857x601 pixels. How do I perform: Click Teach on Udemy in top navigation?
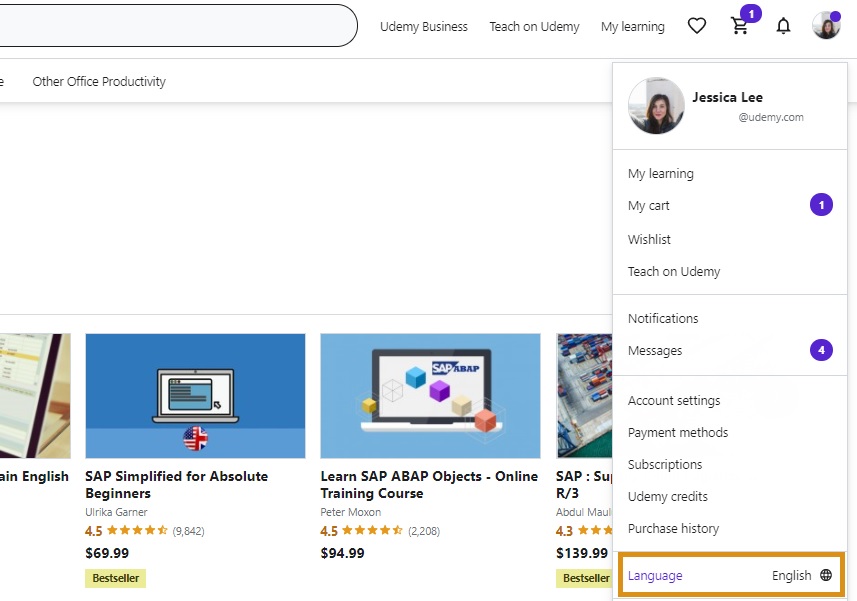[x=534, y=26]
